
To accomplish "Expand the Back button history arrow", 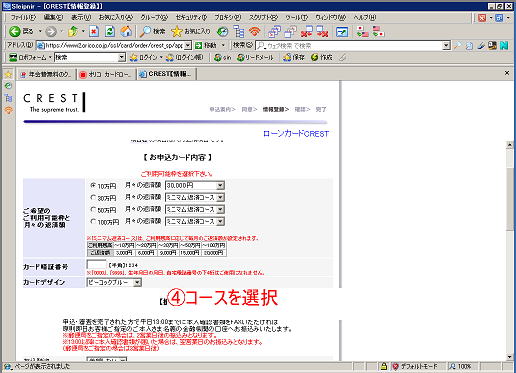I will [40, 32].
